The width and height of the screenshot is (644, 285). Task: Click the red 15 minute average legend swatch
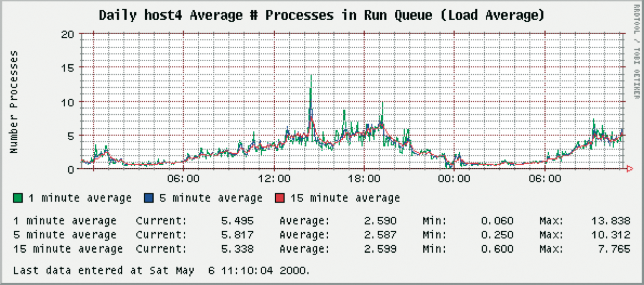coord(279,198)
